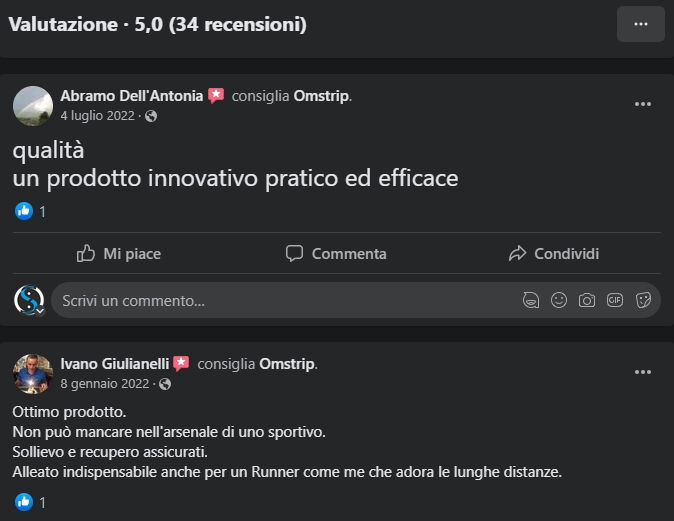The height and width of the screenshot is (521, 674).
Task: Attach a photo using the camera icon
Action: [587, 300]
